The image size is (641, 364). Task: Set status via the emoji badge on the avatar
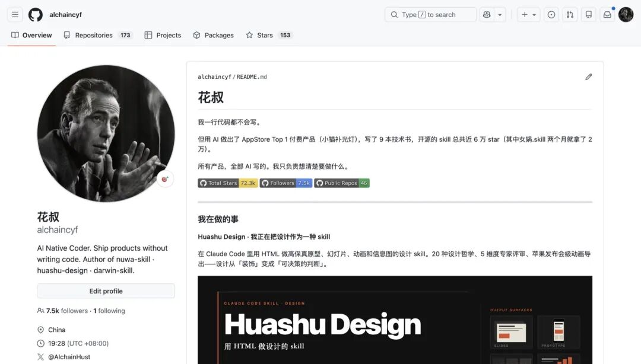pos(165,179)
